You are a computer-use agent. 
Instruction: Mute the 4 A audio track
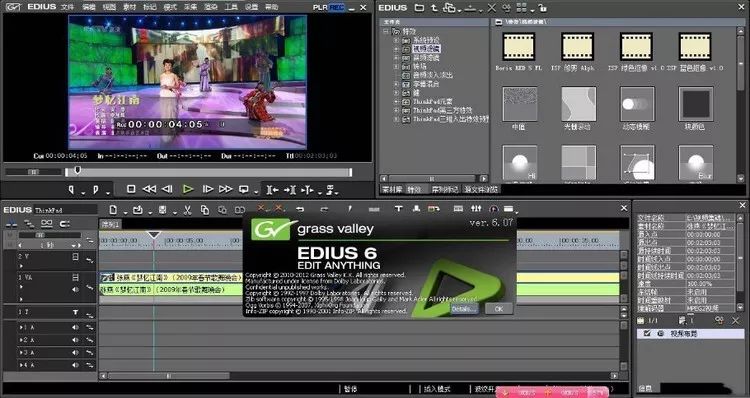75,365
